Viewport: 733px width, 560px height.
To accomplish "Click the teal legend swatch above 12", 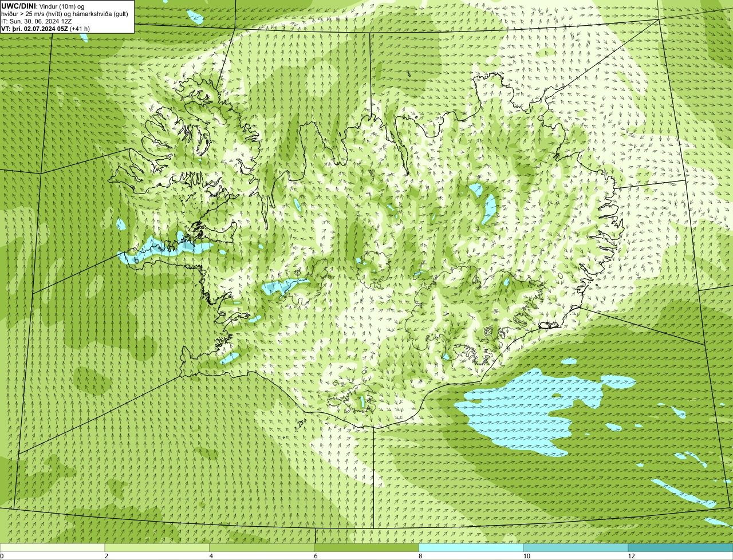I will click(x=681, y=548).
